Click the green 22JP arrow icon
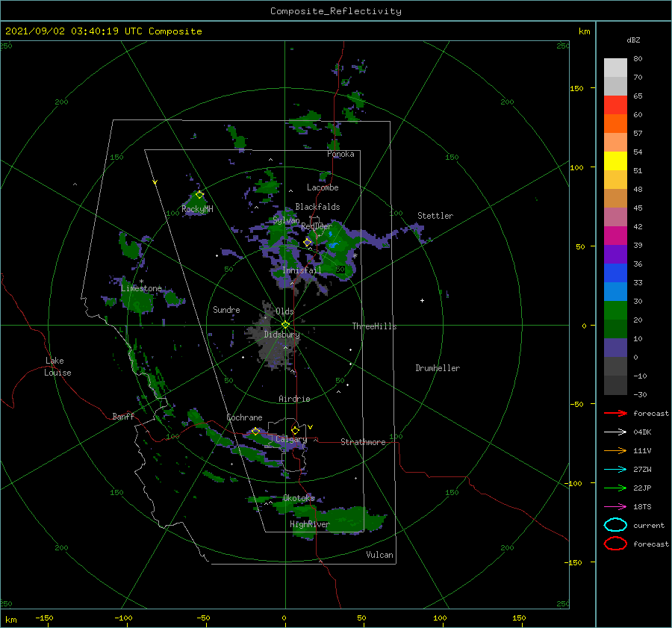 615,488
